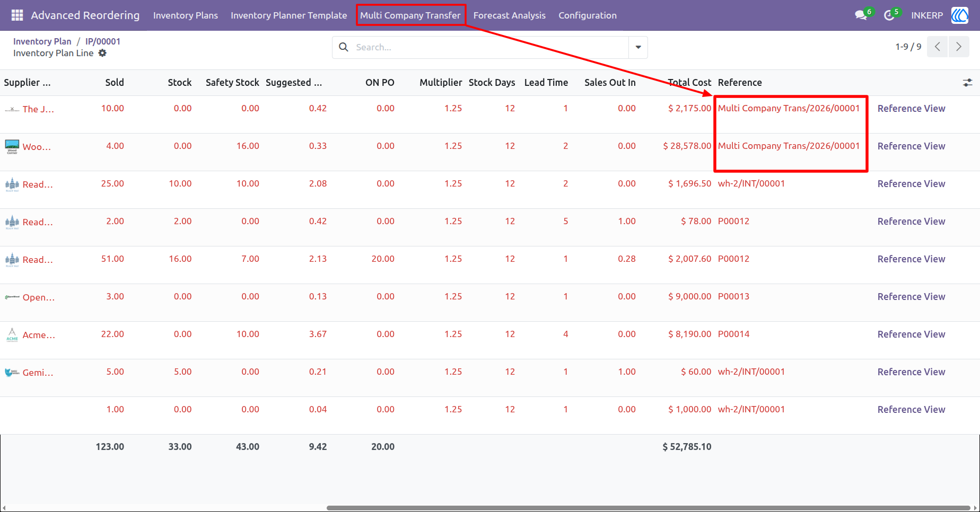
Task: Go to next page arrow
Action: coord(959,47)
